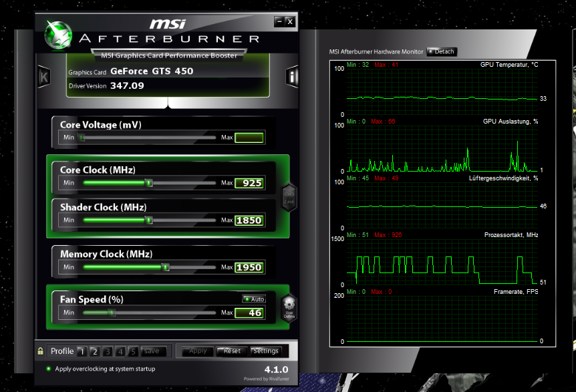Click the Powered by RivaTuner text
576x392 pixels.
click(x=267, y=379)
